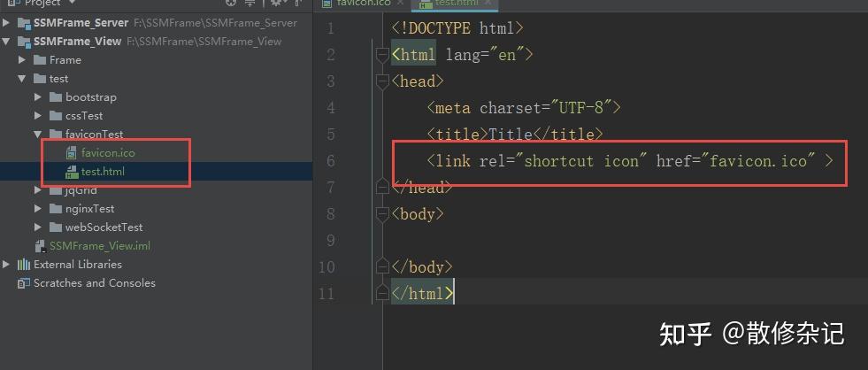868x370 pixels.
Task: Fold the head tag at line 3
Action: pos(382,81)
